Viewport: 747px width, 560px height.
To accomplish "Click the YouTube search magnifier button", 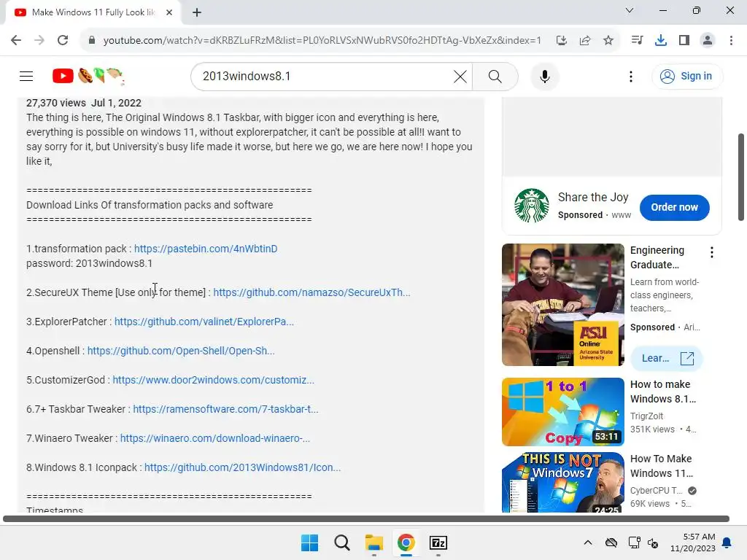I will pyautogui.click(x=495, y=76).
